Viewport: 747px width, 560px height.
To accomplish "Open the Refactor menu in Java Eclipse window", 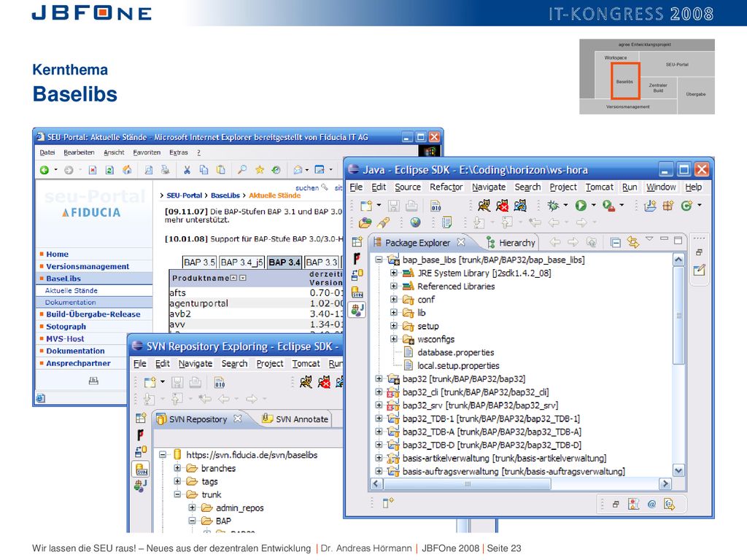I will tap(446, 187).
